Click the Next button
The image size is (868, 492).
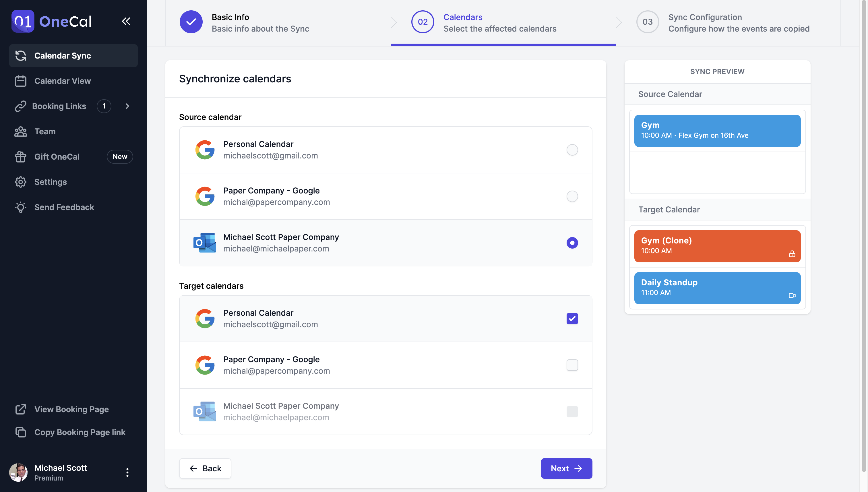[x=566, y=468]
